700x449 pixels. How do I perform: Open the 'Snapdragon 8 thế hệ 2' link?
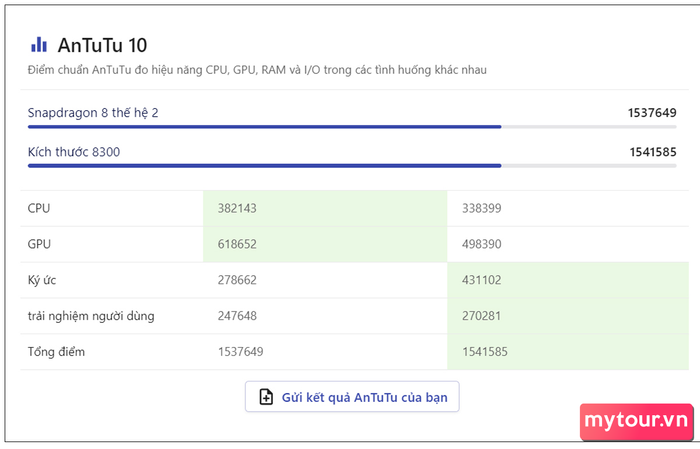[x=93, y=112]
